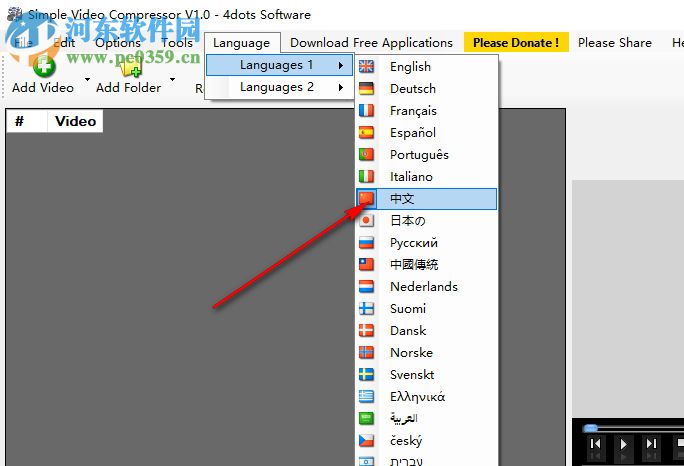Click the Russian flag icon
684x466 pixels.
click(366, 243)
